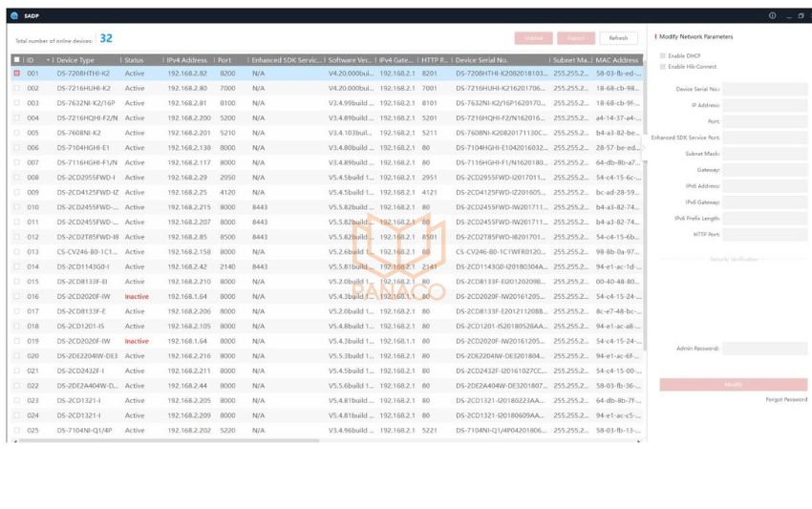Viewport: 812px width, 509px height.
Task: Click the red Inactive status in row 016
Action: click(x=137, y=297)
